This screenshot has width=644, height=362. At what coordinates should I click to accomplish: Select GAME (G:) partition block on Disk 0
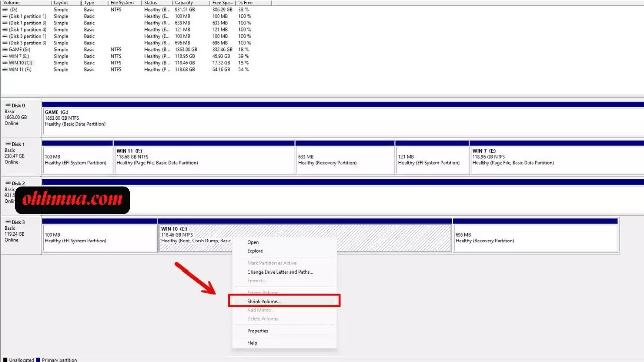coord(343,118)
